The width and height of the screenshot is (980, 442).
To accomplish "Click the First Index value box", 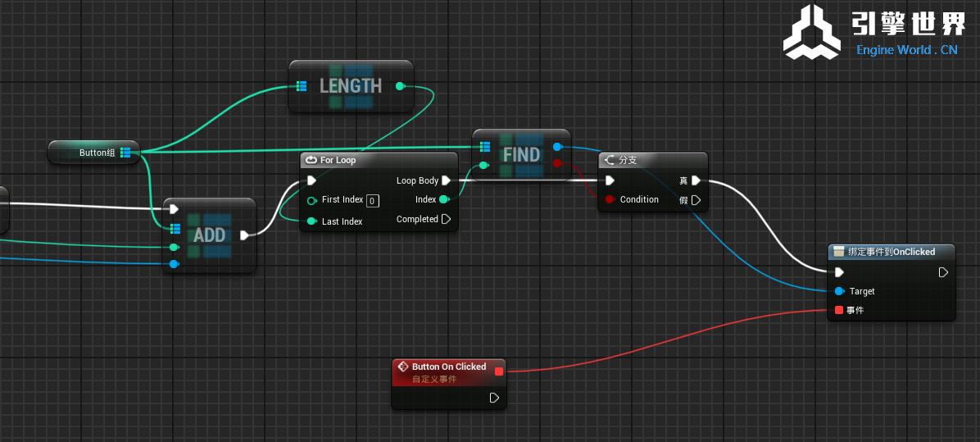I will click(x=372, y=200).
